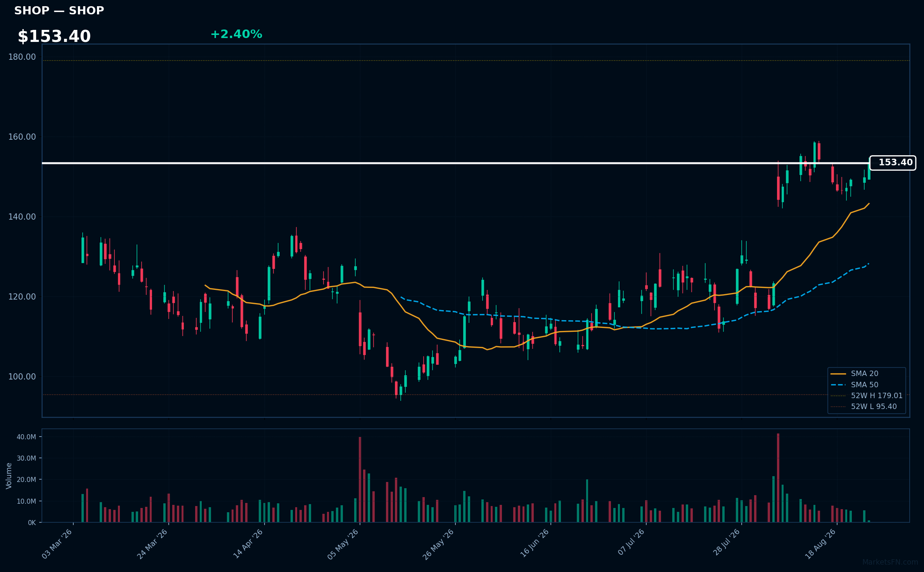Screen dimensions: 924x572
Task: Click the tallest red volume bar in August
Action: 778,478
